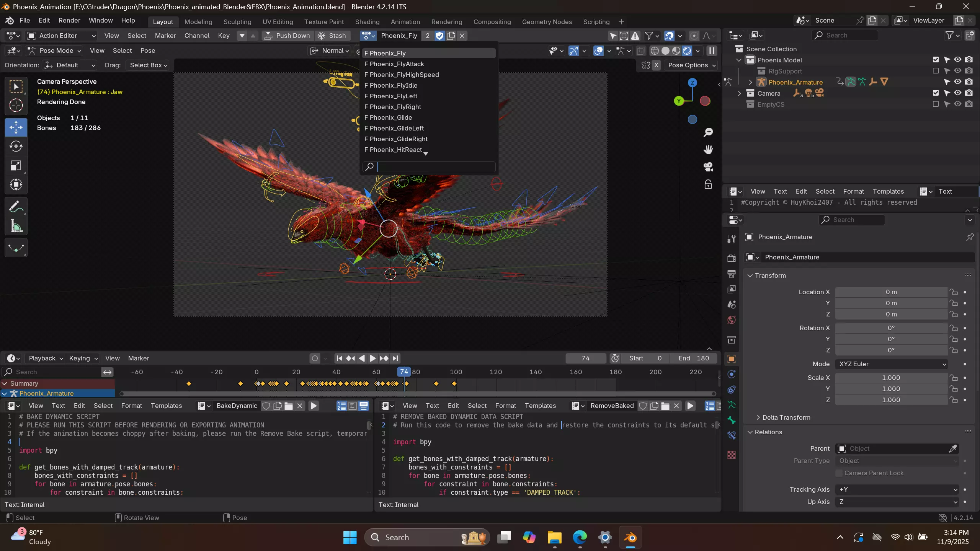Select the Annotate tool

click(x=16, y=207)
